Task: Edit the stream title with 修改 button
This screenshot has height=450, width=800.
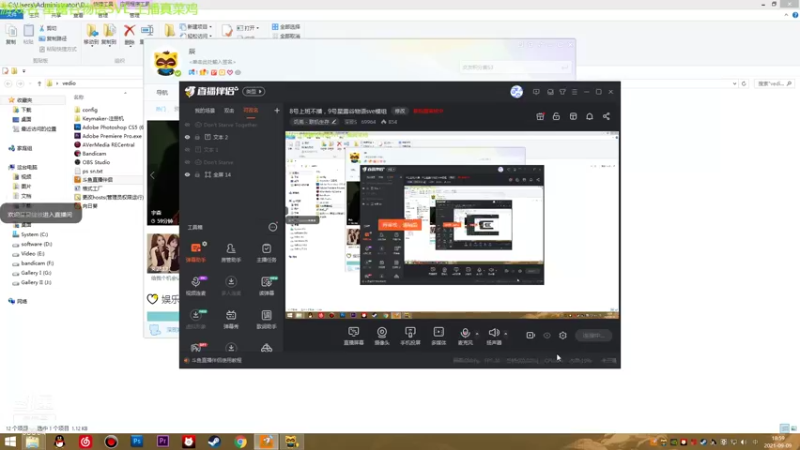Action: point(399,111)
